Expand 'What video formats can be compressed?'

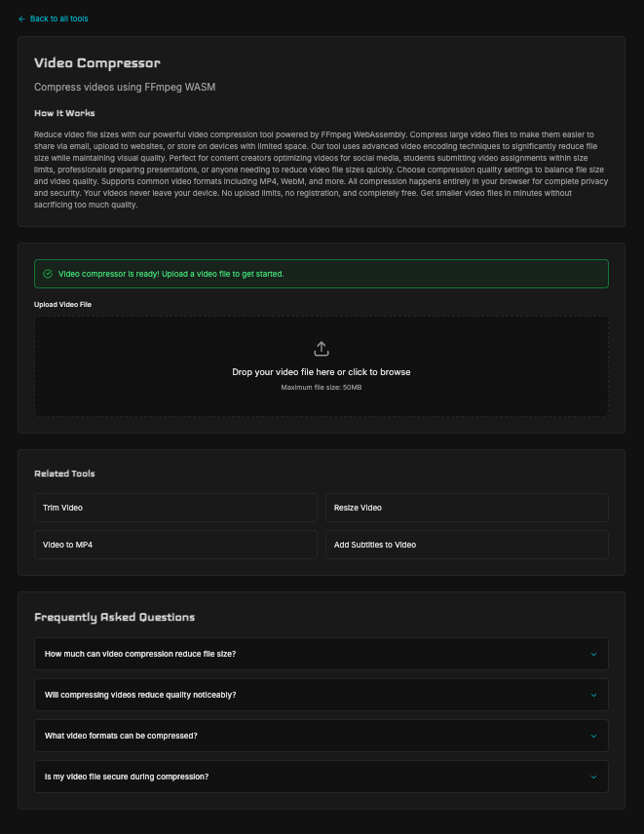click(x=322, y=736)
